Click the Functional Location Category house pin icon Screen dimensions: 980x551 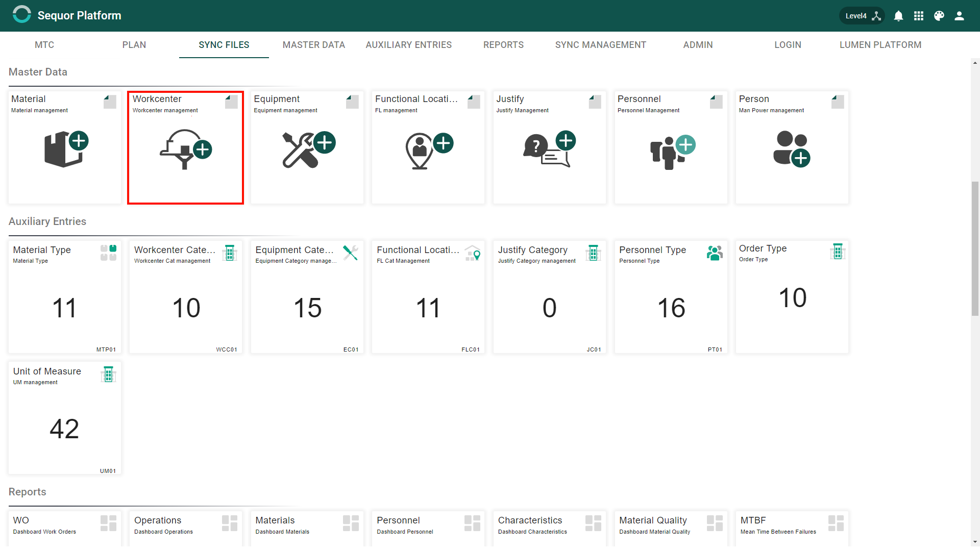point(473,253)
